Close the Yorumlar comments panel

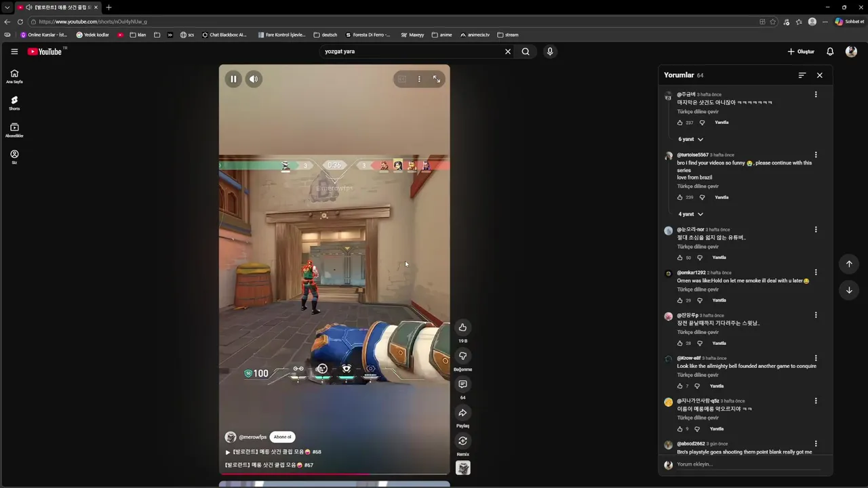point(819,75)
